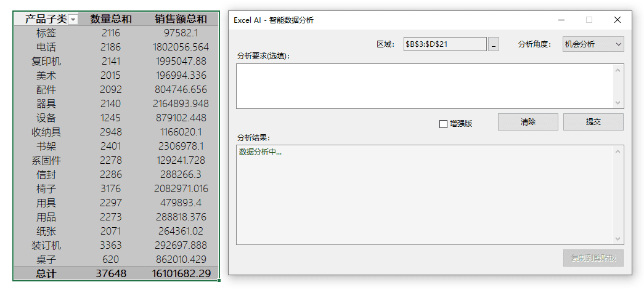The height and width of the screenshot is (290, 644).
Task: Click the down arrow of 分析结果 scrollbar
Action: coord(618,239)
